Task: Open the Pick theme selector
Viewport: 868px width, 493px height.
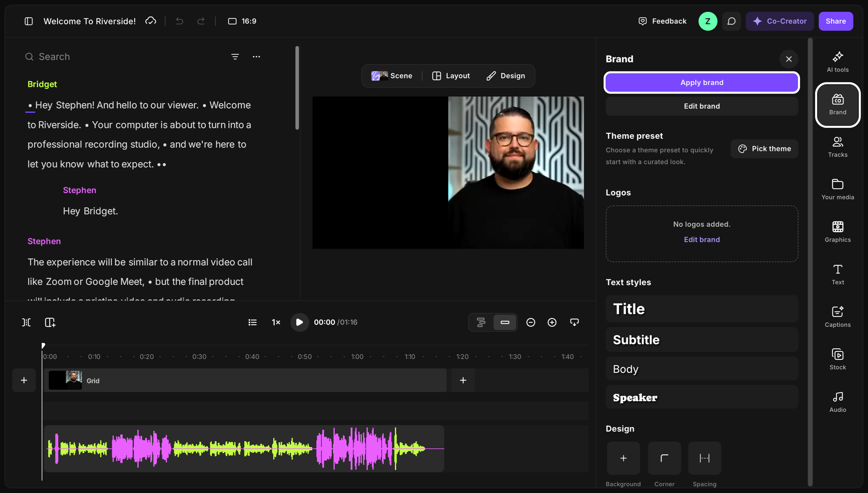Action: 764,149
